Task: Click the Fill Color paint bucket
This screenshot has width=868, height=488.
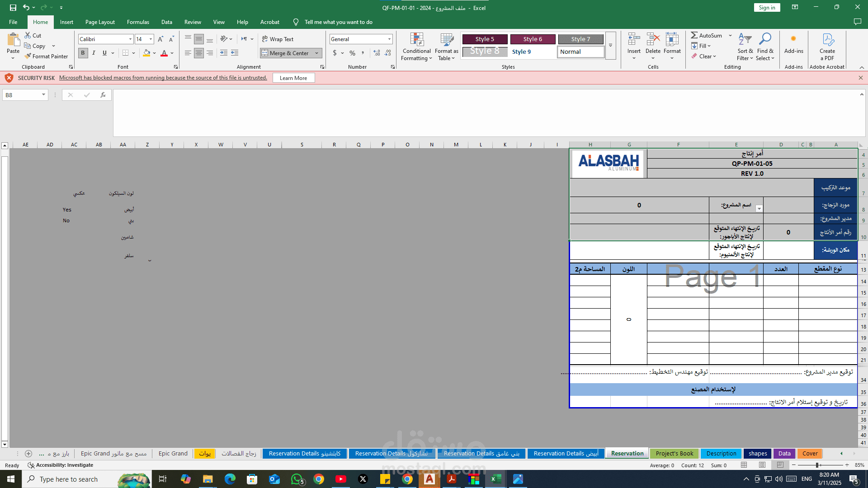Action: pos(146,53)
